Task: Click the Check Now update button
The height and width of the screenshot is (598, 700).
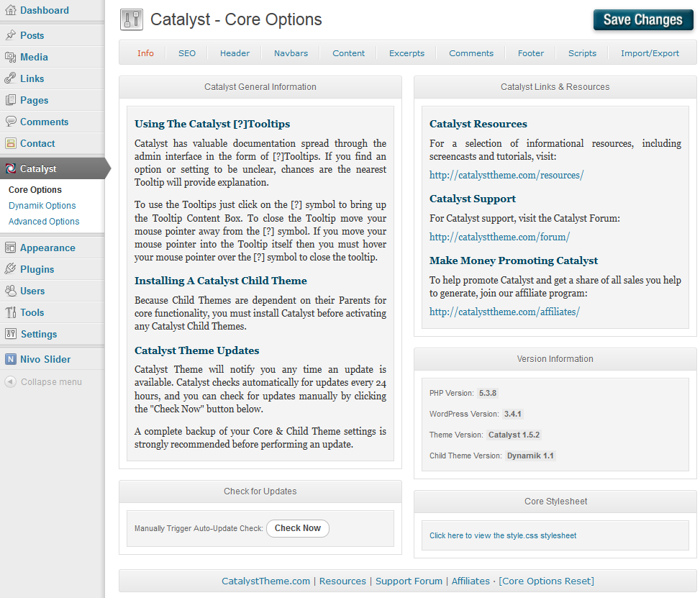Action: (297, 528)
